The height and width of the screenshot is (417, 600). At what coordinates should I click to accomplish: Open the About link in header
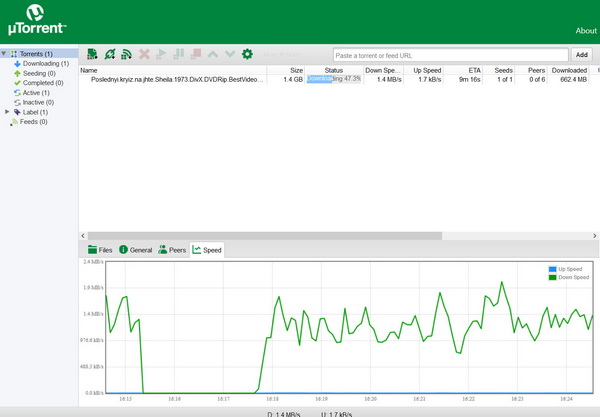pyautogui.click(x=586, y=31)
